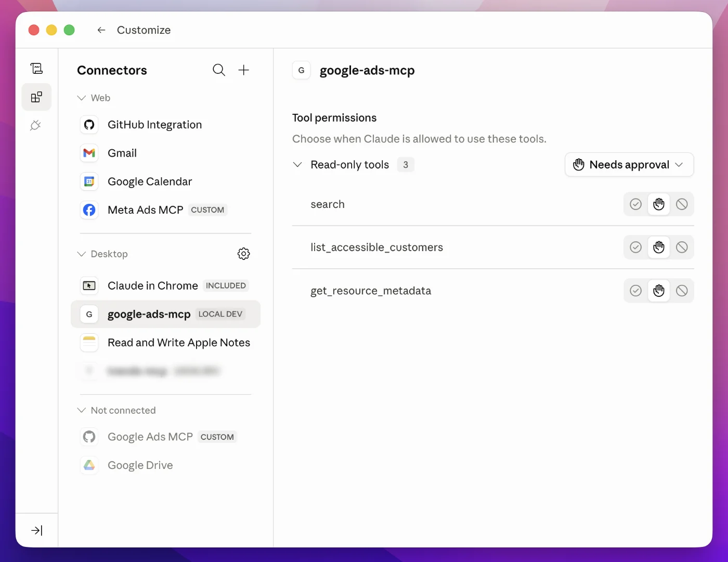728x562 pixels.
Task: Select GitHub Integration connector
Action: click(165, 125)
